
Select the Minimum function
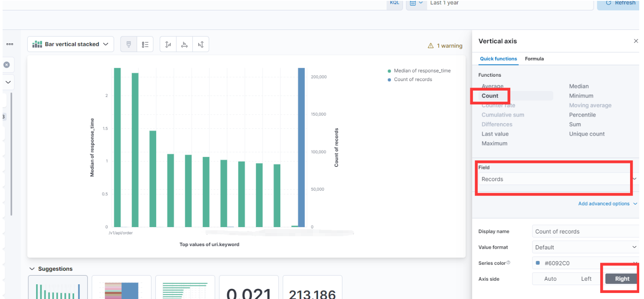581,96
